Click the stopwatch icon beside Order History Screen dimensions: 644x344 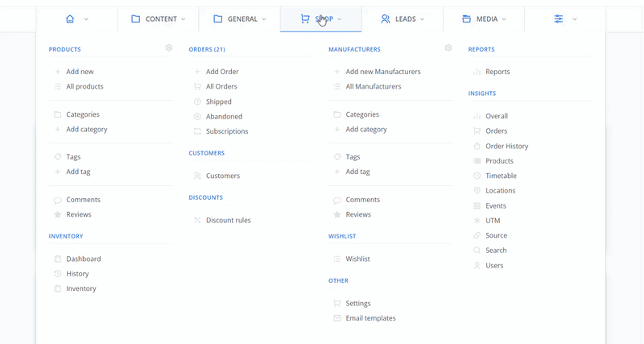click(x=477, y=146)
